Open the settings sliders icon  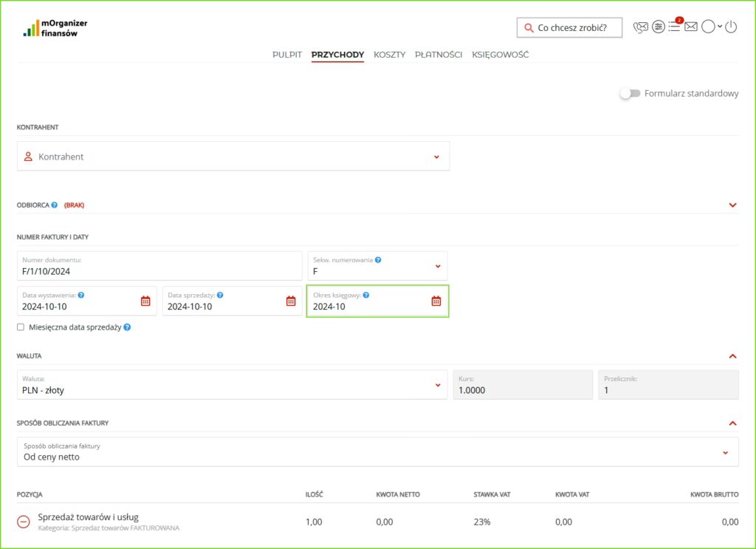(x=658, y=27)
